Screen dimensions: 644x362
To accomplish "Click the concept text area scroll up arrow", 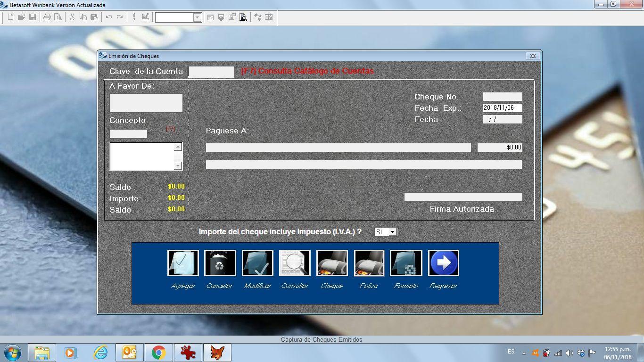I will (x=178, y=147).
